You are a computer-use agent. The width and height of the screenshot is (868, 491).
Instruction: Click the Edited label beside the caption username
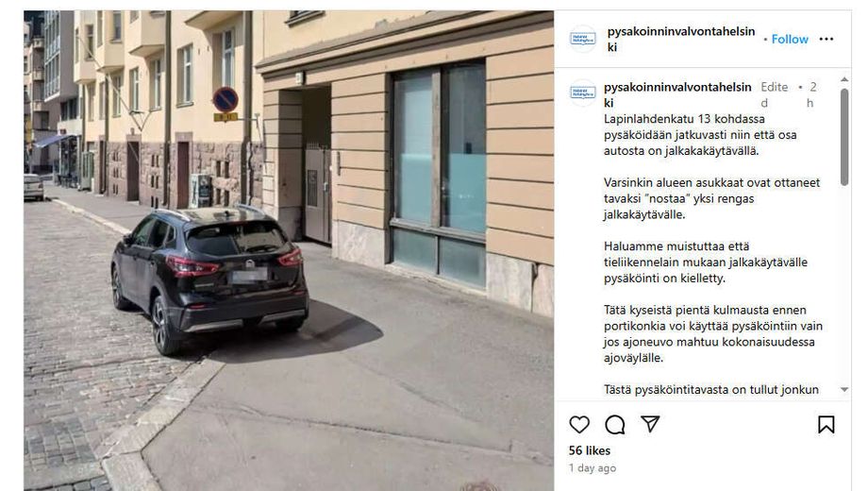point(774,94)
